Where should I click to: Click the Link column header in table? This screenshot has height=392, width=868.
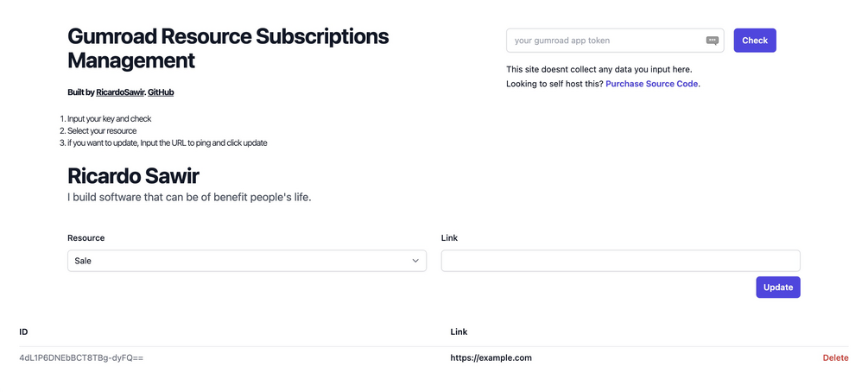[x=459, y=332]
